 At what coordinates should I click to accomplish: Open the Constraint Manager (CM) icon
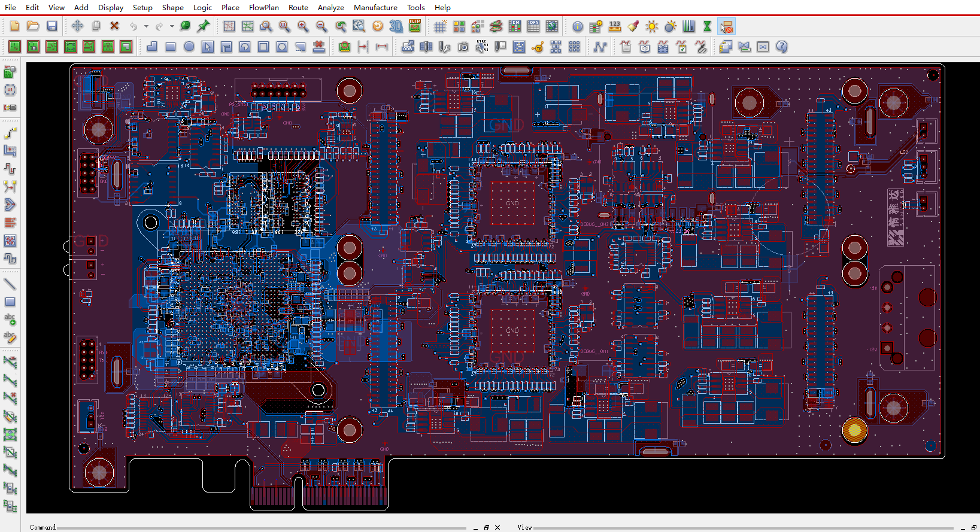click(x=514, y=26)
